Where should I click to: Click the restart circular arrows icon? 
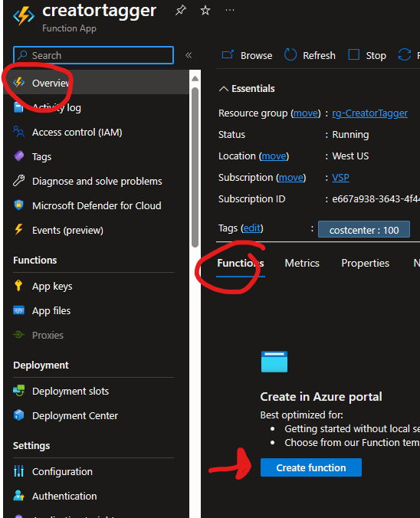[405, 55]
